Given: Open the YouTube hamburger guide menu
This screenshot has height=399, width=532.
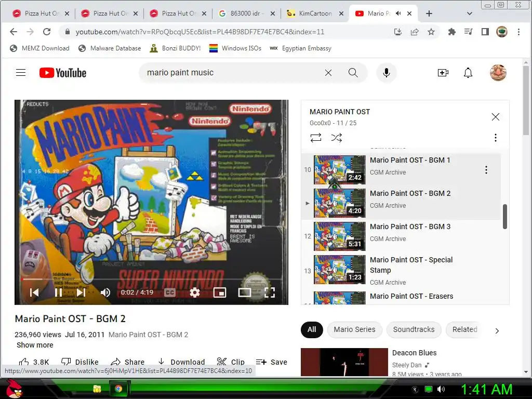Looking at the screenshot, I should 21,73.
